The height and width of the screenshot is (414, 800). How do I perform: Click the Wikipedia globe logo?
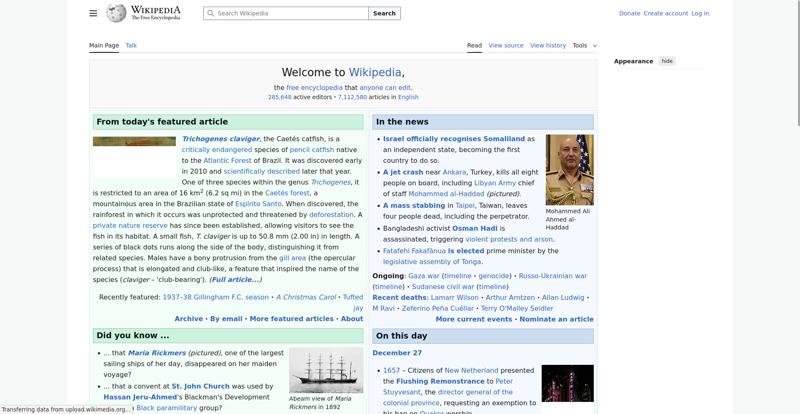coord(117,13)
